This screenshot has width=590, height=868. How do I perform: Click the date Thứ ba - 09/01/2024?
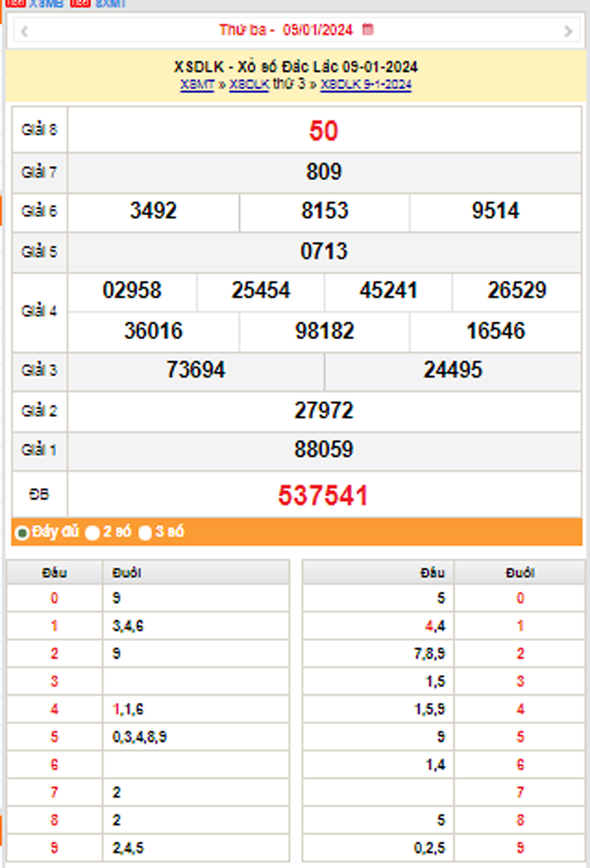[x=286, y=29]
